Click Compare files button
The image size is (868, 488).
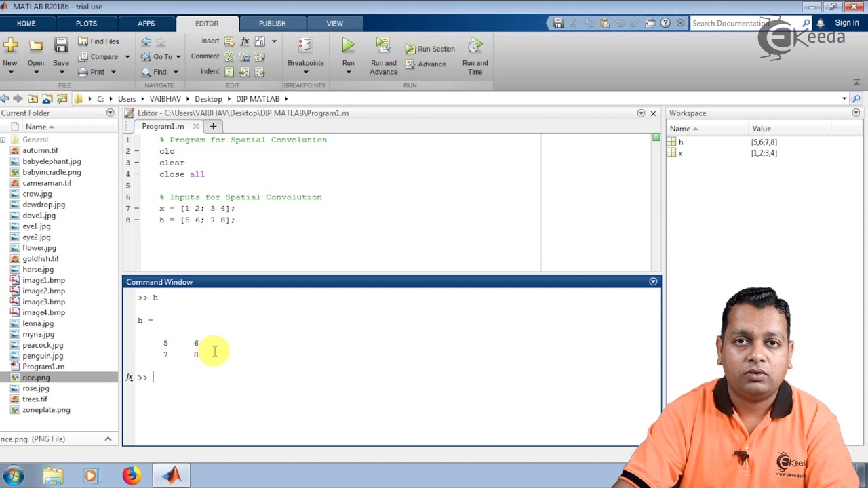click(x=98, y=57)
